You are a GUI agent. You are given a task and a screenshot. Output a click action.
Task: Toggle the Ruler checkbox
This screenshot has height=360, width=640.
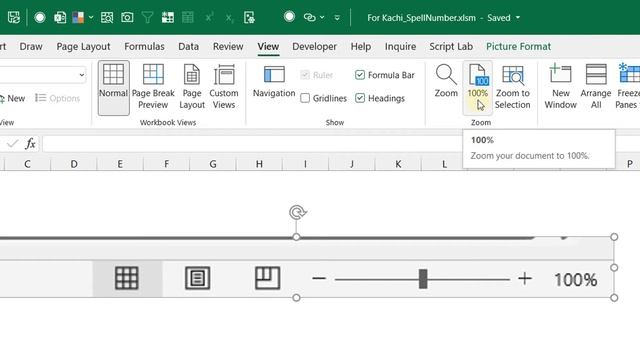pos(305,75)
